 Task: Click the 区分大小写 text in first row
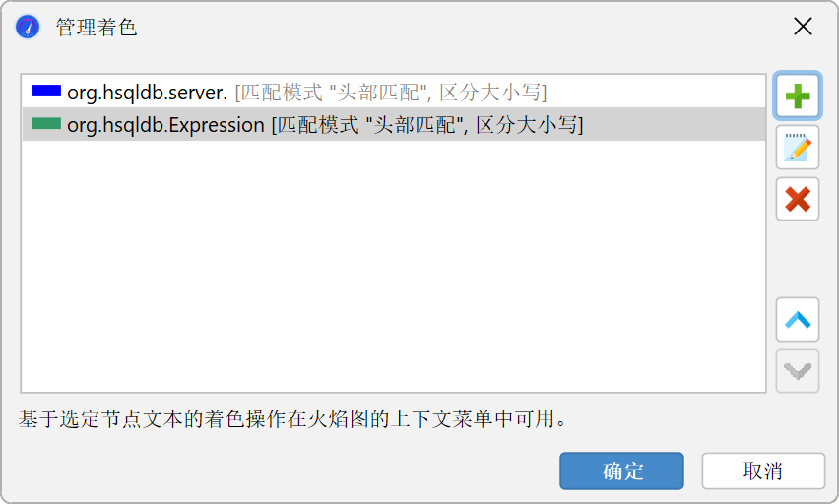[490, 93]
